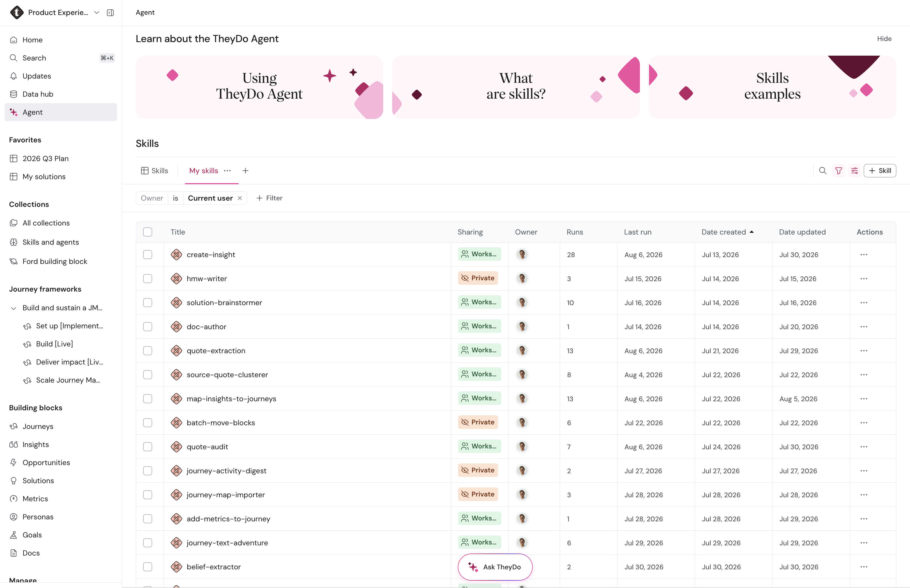This screenshot has width=910, height=588.
Task: Select the My skills tab
Action: (204, 171)
